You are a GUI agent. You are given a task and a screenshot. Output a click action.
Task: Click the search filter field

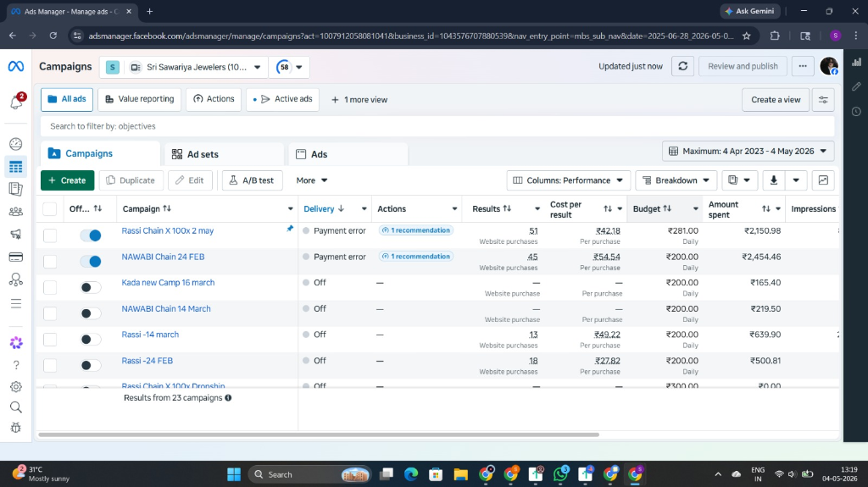(x=437, y=126)
